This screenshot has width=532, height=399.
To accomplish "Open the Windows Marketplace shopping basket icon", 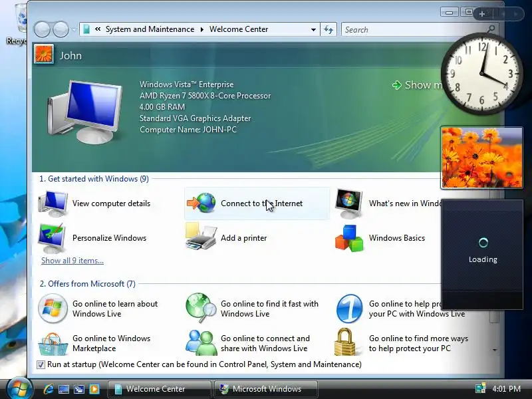I will pos(53,344).
